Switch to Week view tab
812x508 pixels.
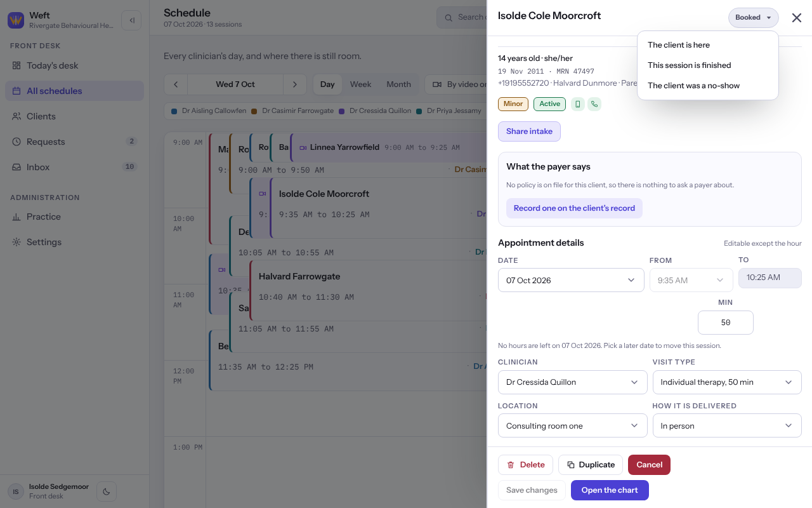click(x=360, y=84)
